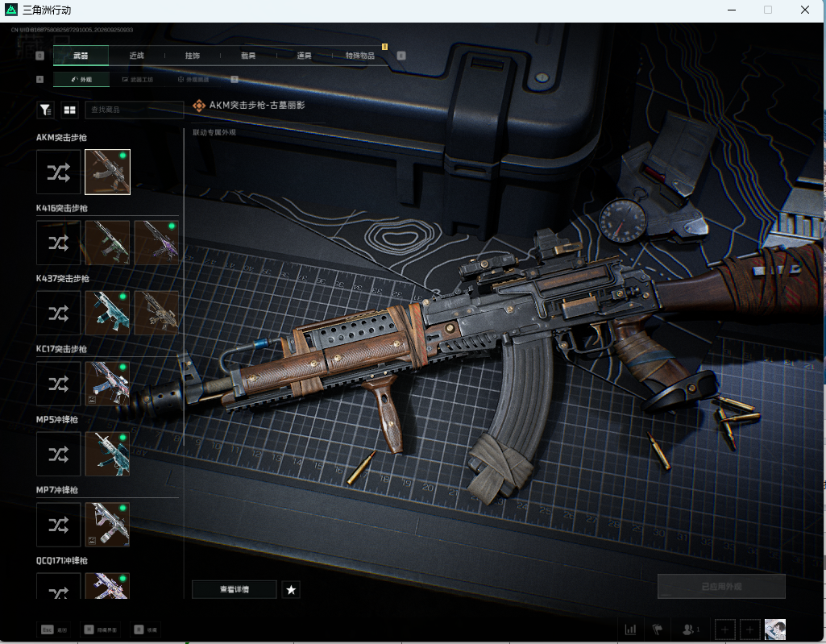Click the H hide interface hint
826x644 pixels.
(100, 629)
